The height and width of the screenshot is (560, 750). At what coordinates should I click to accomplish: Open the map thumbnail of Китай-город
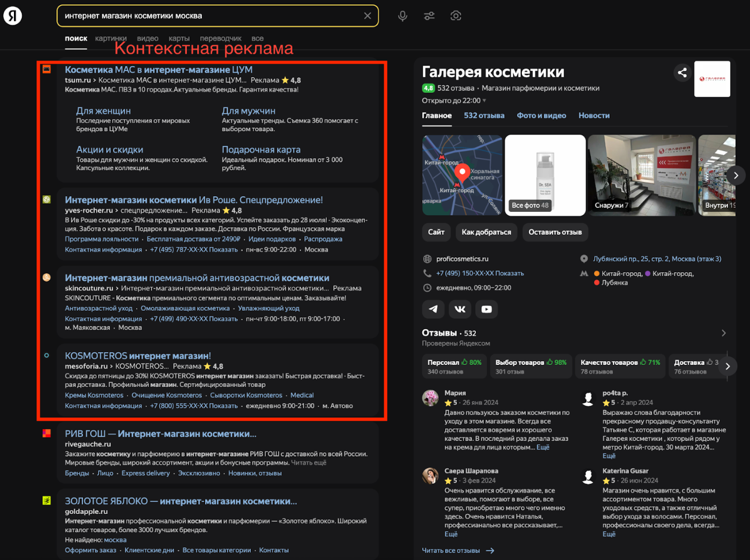(x=462, y=175)
